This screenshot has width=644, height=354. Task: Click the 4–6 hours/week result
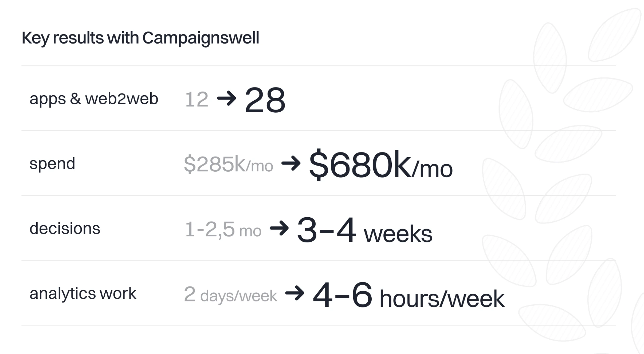(x=409, y=295)
